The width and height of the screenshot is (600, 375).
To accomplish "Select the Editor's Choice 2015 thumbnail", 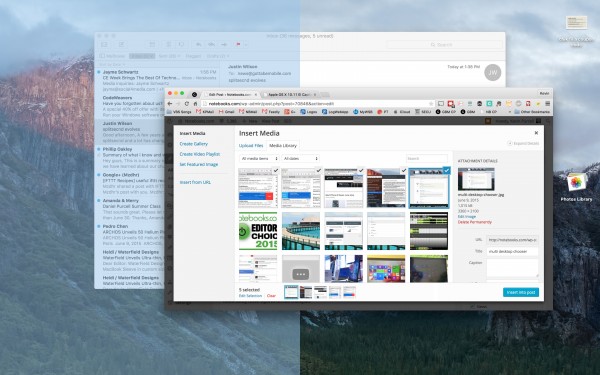I will tap(258, 231).
